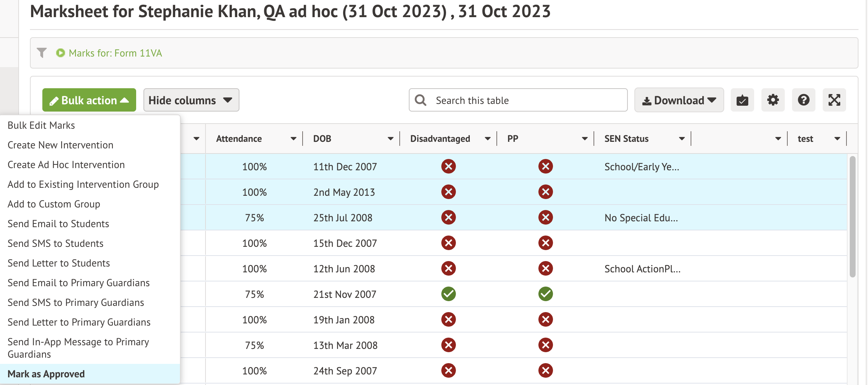
Task: Open the table settings gear
Action: coord(773,100)
